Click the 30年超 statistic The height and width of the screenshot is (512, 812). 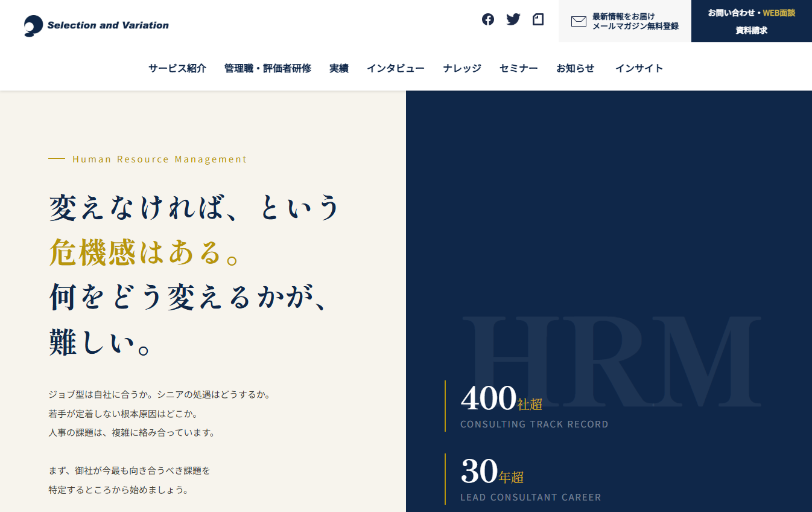[492, 472]
